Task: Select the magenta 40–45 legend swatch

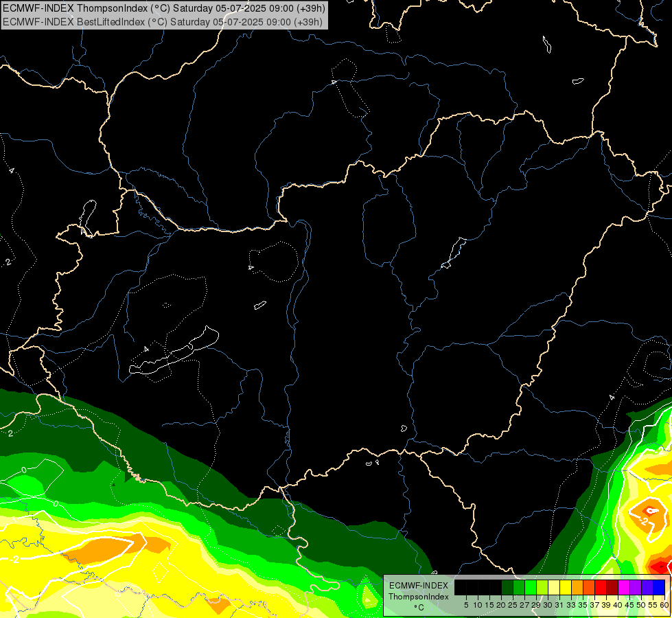Action: [x=624, y=588]
